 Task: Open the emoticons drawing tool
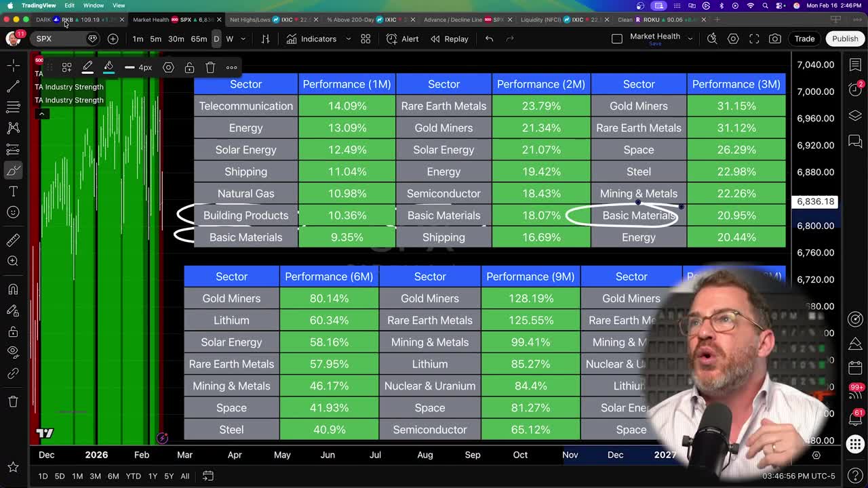pos(14,212)
